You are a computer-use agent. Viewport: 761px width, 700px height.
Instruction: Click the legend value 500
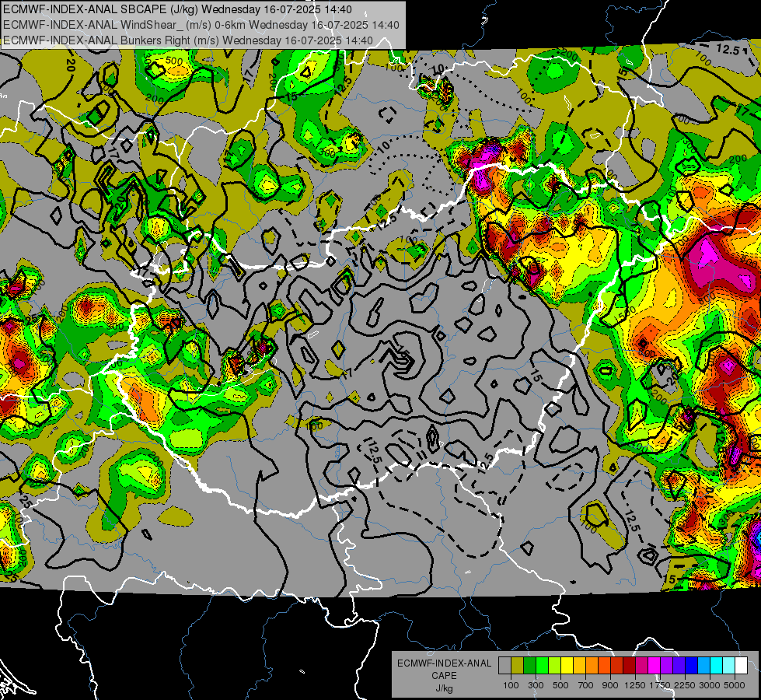pyautogui.click(x=560, y=685)
